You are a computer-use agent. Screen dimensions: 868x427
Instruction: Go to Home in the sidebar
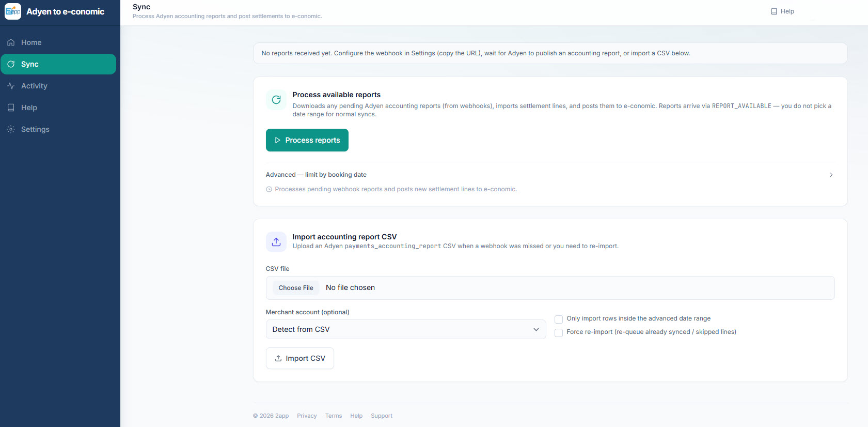(x=58, y=42)
